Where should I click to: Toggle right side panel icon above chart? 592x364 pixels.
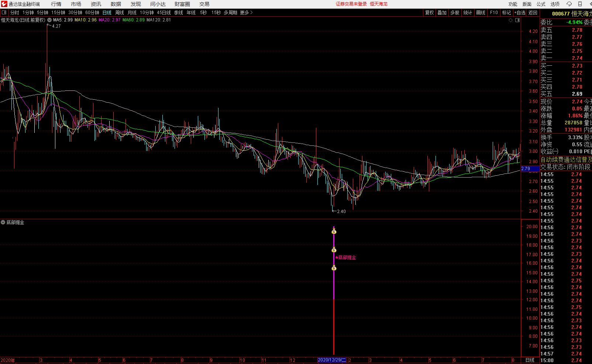tap(517, 20)
